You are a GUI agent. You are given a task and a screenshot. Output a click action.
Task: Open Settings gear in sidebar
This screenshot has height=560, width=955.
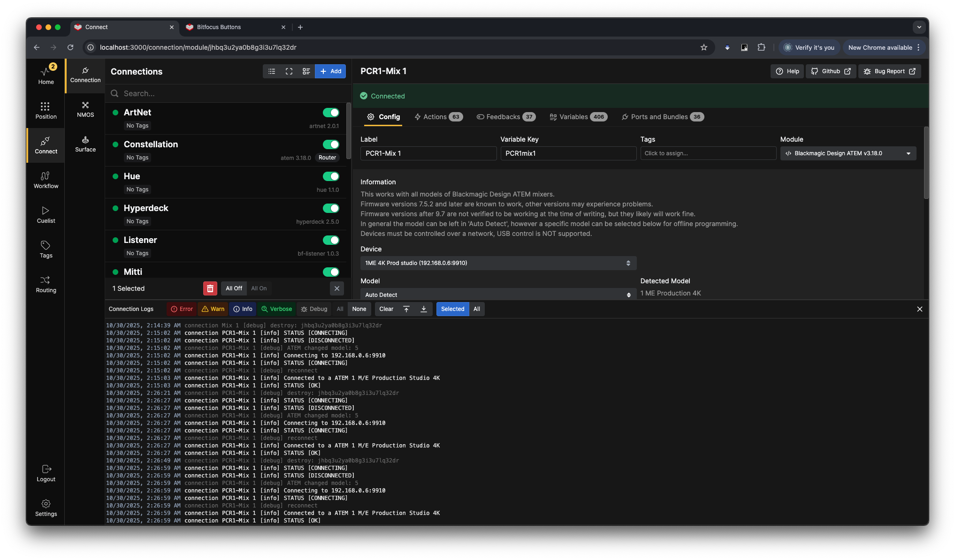[46, 507]
